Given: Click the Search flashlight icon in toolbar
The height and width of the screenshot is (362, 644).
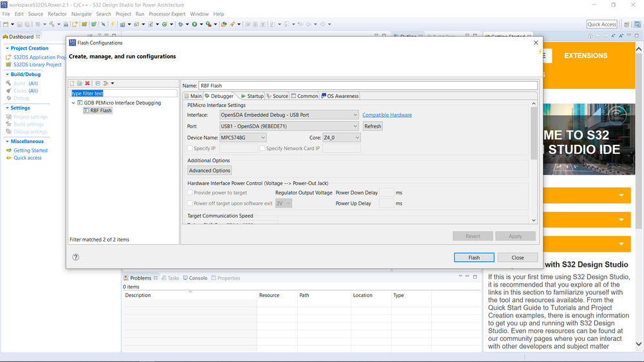Looking at the screenshot, I should [x=233, y=24].
